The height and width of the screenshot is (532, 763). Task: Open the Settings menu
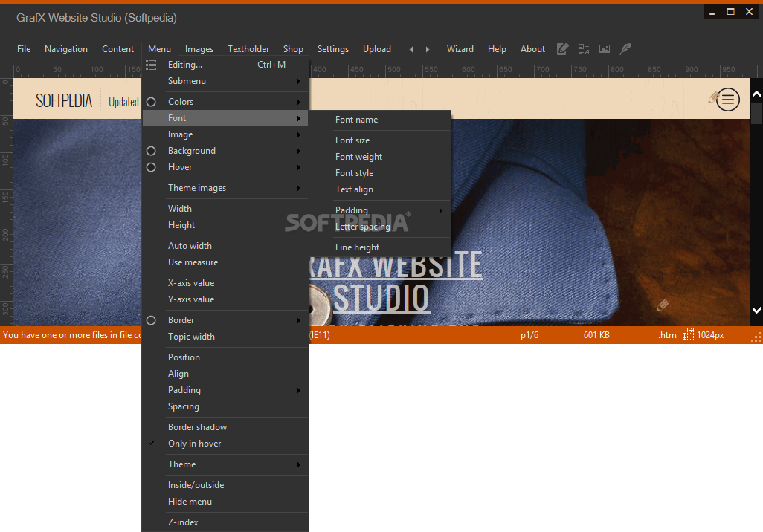(333, 48)
